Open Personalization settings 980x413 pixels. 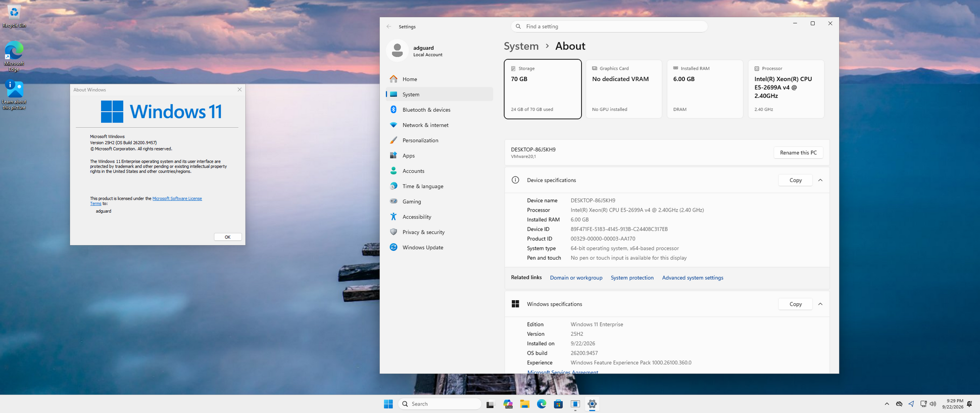(439, 140)
